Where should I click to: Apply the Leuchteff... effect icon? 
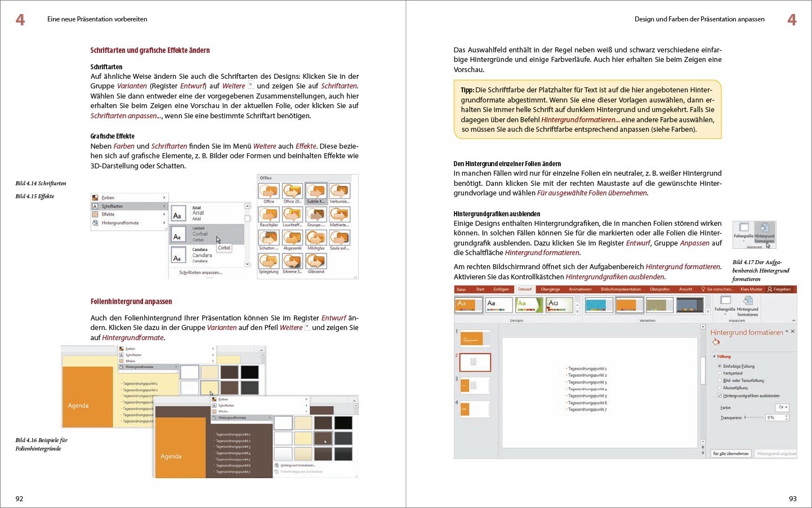pos(292,217)
